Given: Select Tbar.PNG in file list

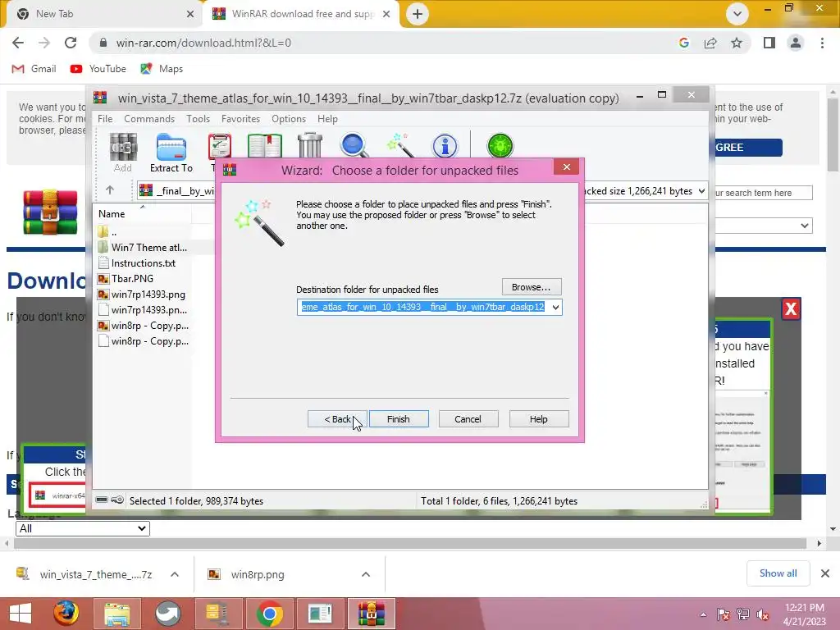Looking at the screenshot, I should 132,279.
